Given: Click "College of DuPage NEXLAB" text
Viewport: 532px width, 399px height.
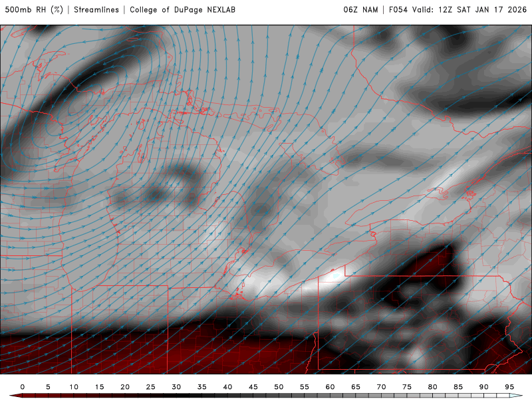Looking at the screenshot, I should pyautogui.click(x=182, y=9).
